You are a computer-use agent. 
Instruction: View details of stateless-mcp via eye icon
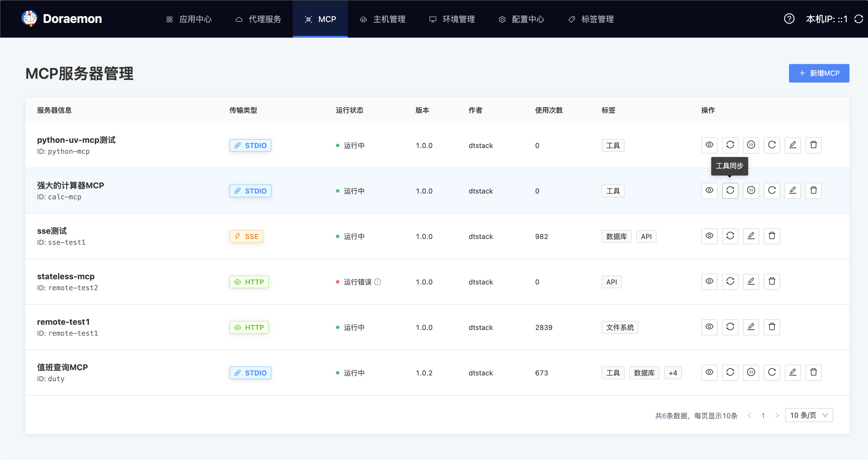coord(709,281)
